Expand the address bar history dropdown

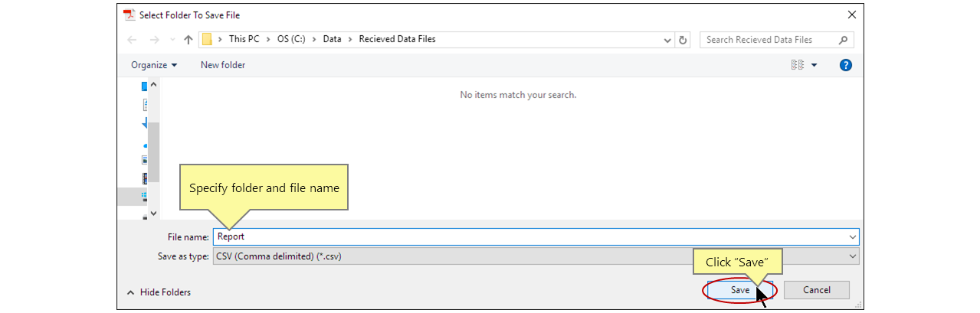tap(667, 40)
